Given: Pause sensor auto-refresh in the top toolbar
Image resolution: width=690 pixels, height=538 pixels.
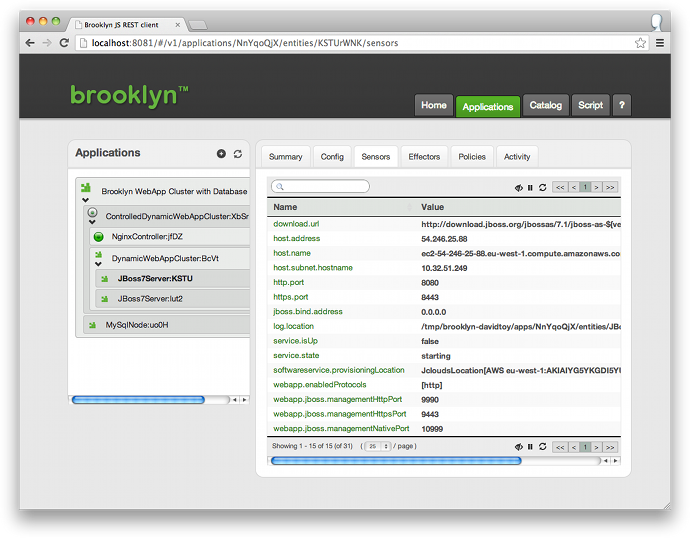Looking at the screenshot, I should pos(530,187).
